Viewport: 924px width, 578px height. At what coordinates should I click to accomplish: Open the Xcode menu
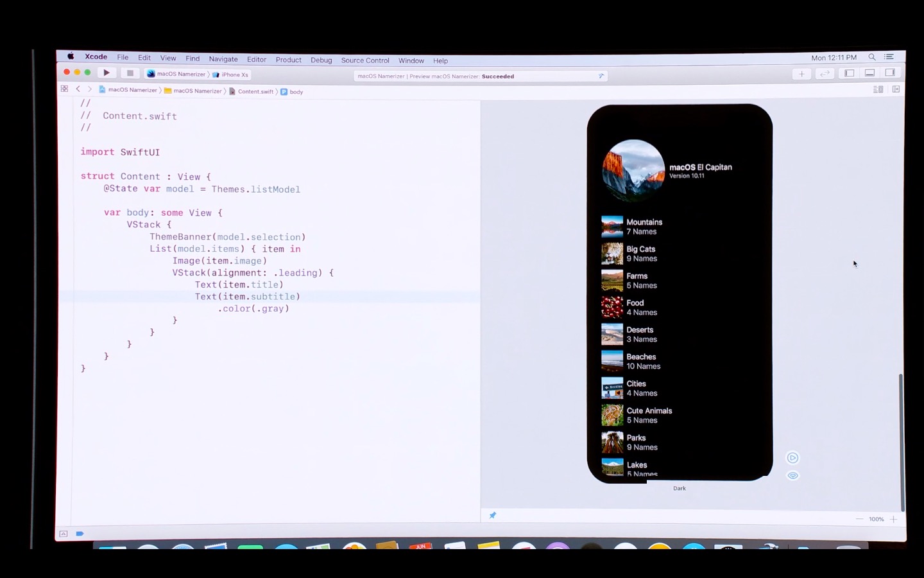96,57
